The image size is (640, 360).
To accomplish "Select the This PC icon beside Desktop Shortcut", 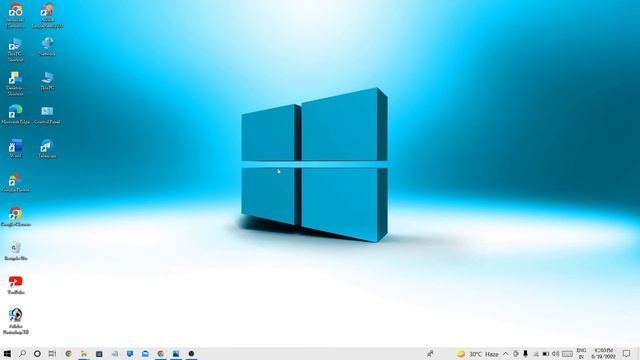I will click(47, 80).
